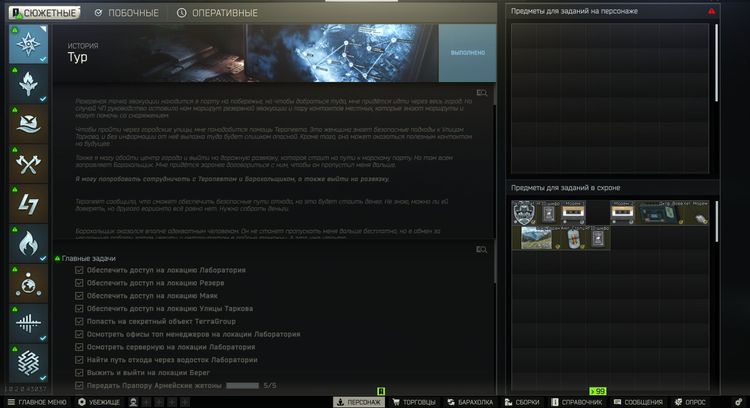Toggle the 'Выжить и выйти на локации Берег' checkbox
The width and height of the screenshot is (750, 408).
point(80,372)
